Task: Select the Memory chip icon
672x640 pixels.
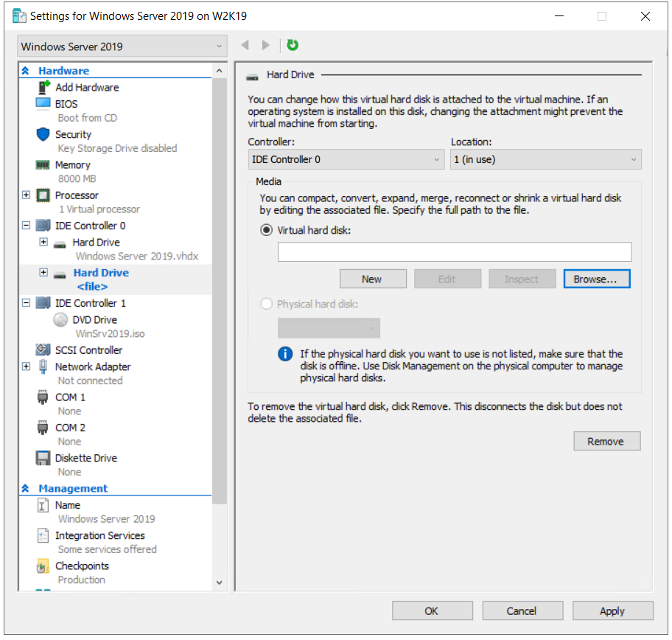Action: (x=43, y=165)
